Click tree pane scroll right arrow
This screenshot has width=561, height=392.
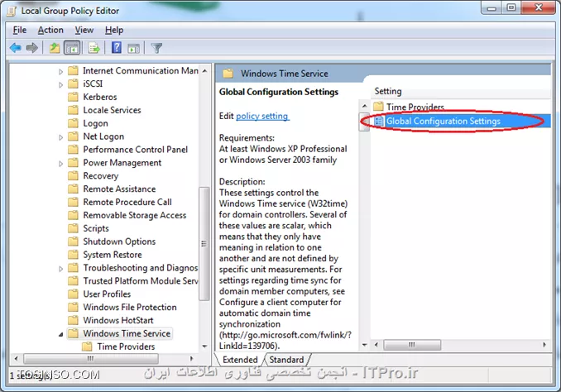tap(192, 358)
